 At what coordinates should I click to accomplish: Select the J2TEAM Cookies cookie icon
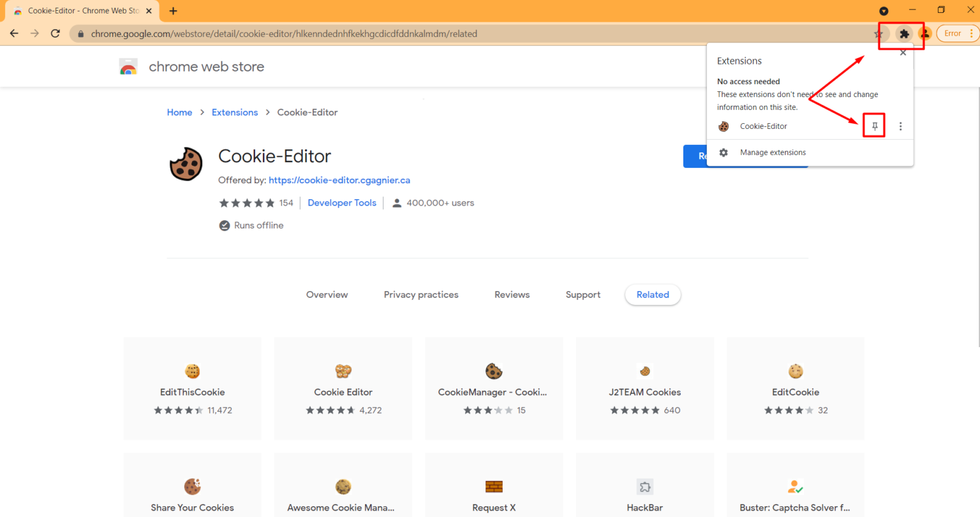[x=644, y=371]
